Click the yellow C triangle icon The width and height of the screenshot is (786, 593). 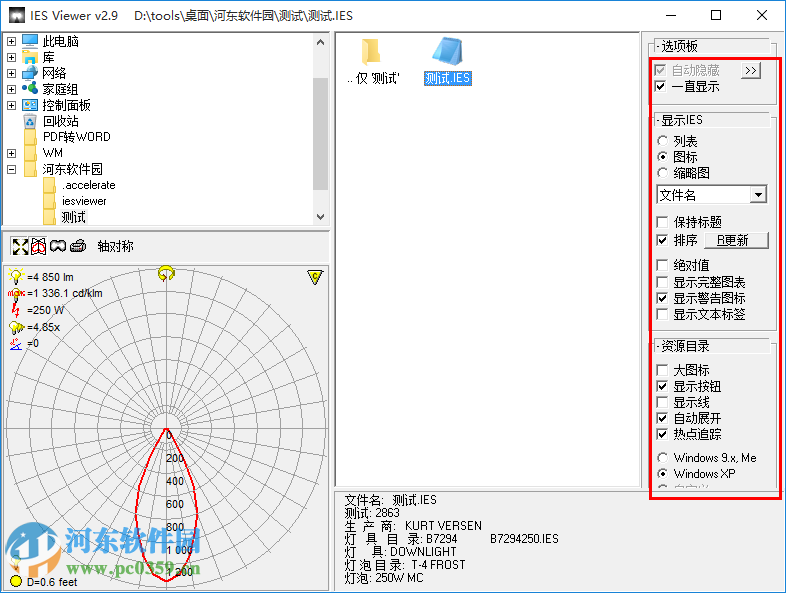click(315, 277)
